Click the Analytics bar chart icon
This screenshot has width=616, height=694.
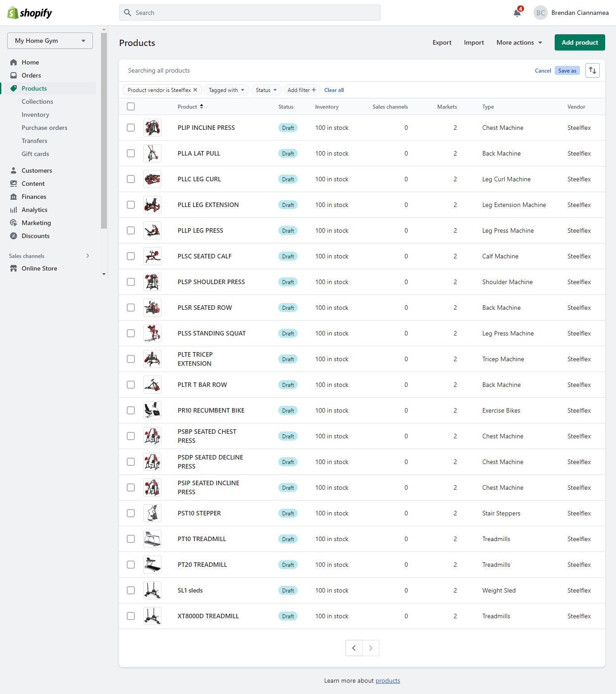tap(14, 210)
